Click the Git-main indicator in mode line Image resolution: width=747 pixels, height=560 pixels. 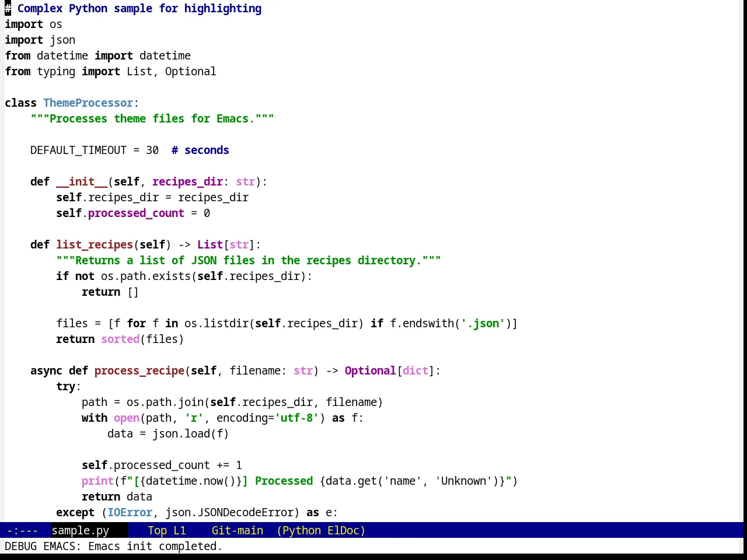point(237,530)
